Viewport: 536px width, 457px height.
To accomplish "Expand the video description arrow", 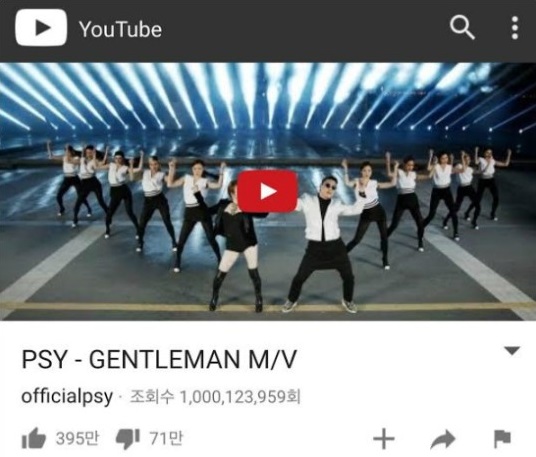I will (512, 351).
